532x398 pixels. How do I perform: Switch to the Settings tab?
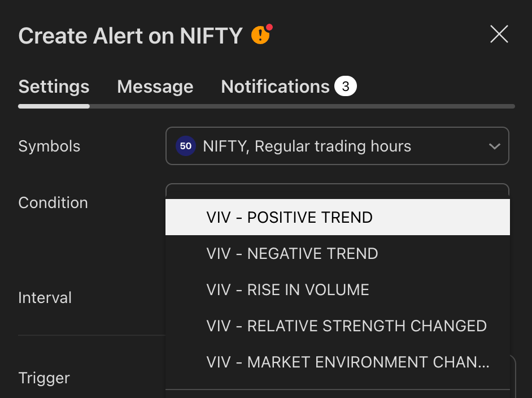click(x=54, y=86)
